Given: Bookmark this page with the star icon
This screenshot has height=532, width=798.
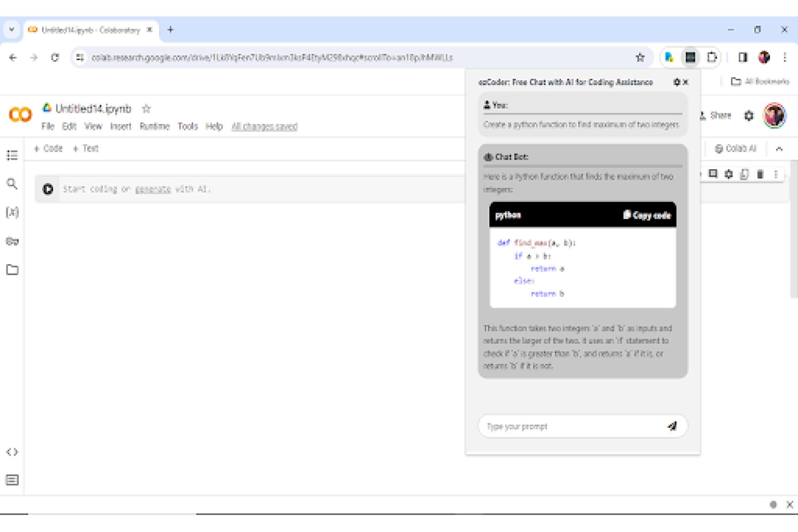Looking at the screenshot, I should coord(640,57).
